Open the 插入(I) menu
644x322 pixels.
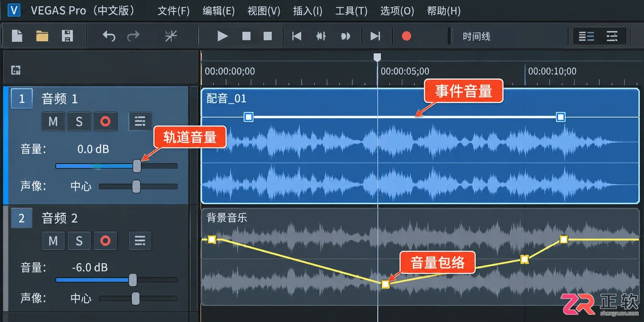point(308,11)
